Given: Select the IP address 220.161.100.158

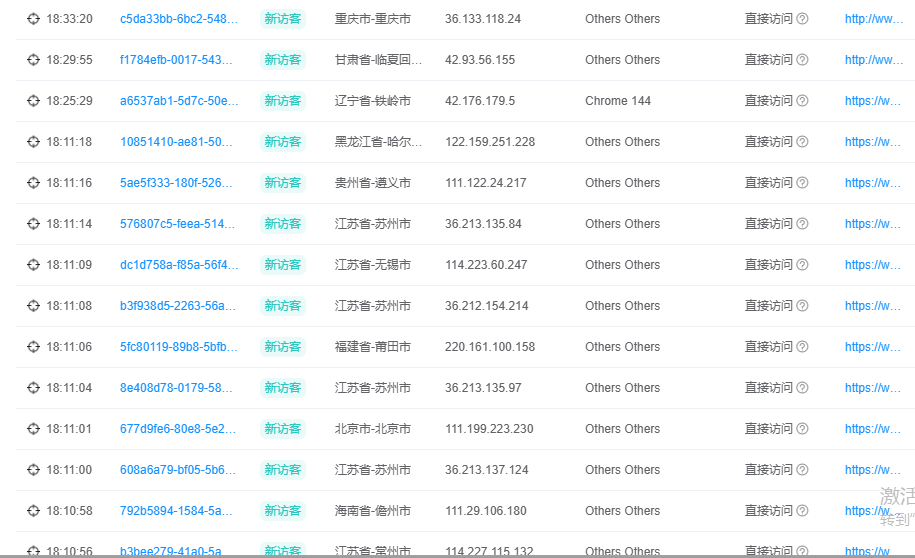Looking at the screenshot, I should (490, 347).
